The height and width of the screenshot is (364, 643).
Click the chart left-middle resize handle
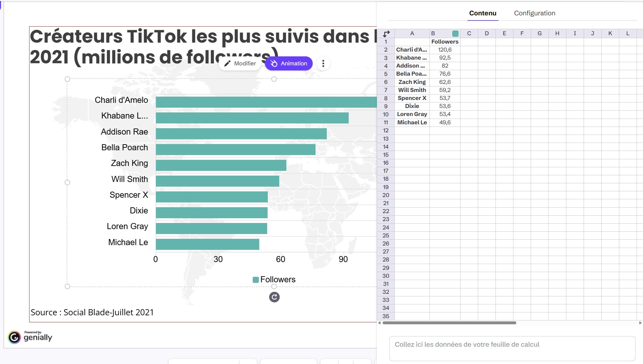pos(67,183)
